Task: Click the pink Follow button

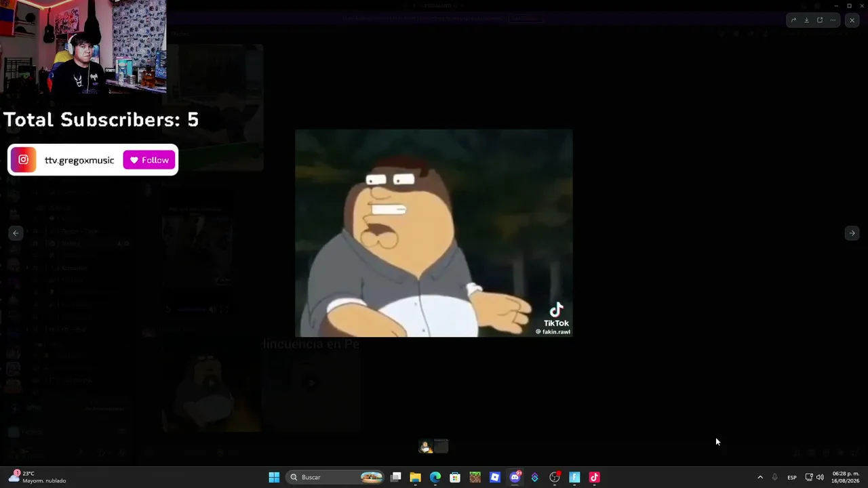Action: coord(149,160)
